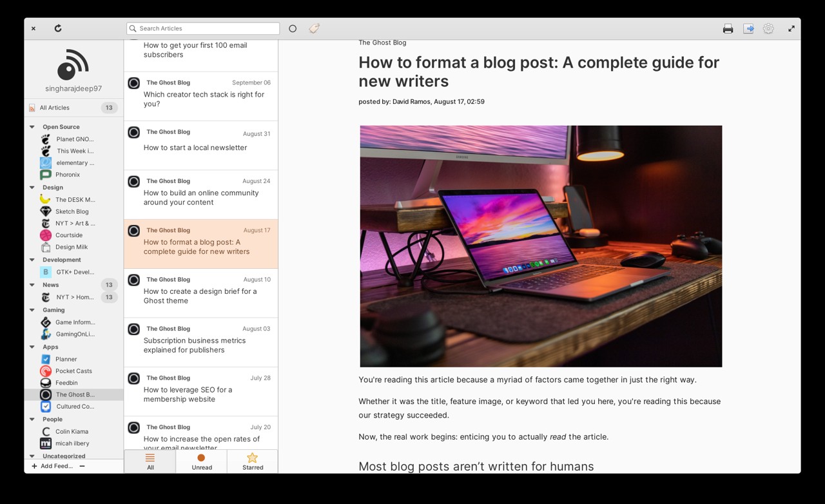This screenshot has height=504, width=825.
Task: Select the Pocket Casts feed
Action: click(73, 371)
